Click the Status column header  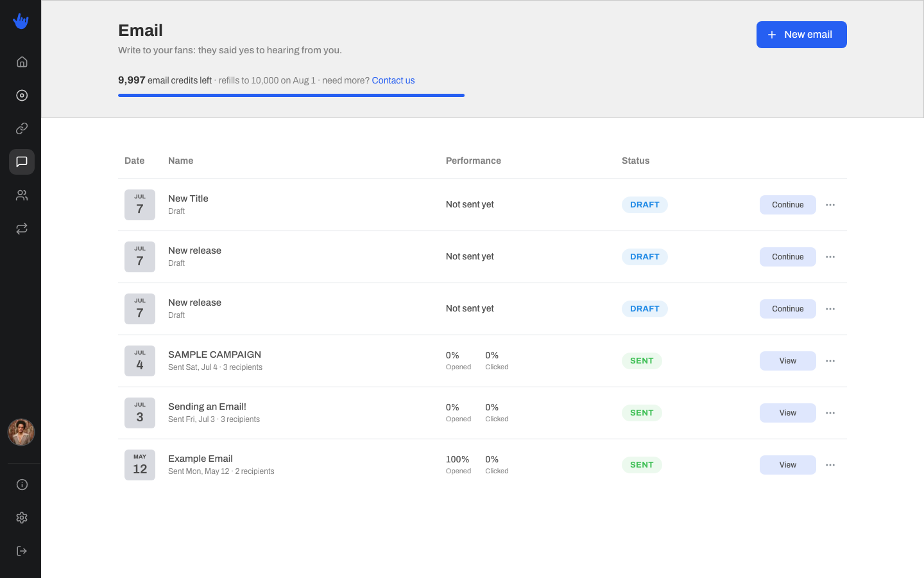click(635, 161)
